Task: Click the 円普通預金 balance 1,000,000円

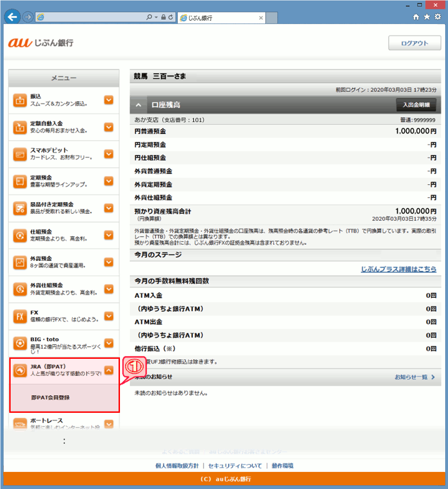Action: [x=416, y=131]
